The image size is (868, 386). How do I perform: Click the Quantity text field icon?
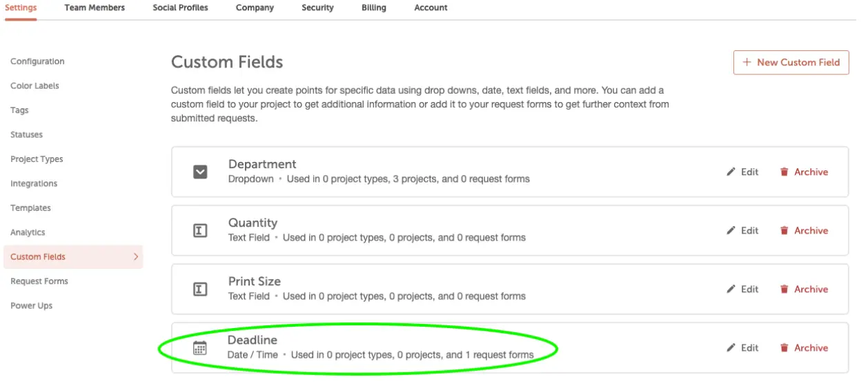[x=200, y=231]
